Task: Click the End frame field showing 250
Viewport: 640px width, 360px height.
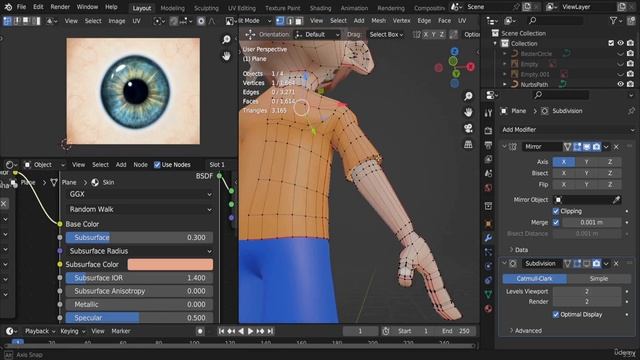Action: point(456,331)
